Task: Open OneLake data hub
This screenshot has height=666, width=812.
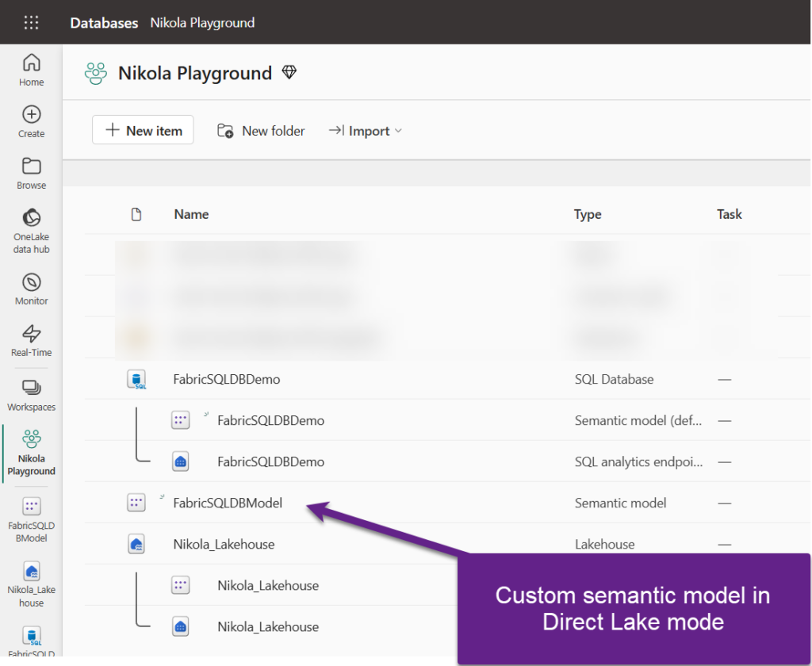Action: point(31,231)
